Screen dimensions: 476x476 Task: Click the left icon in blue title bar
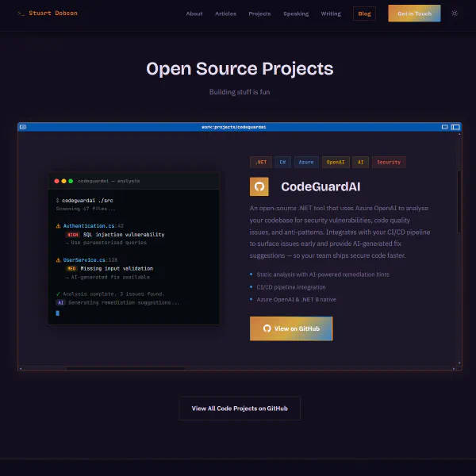(23, 127)
